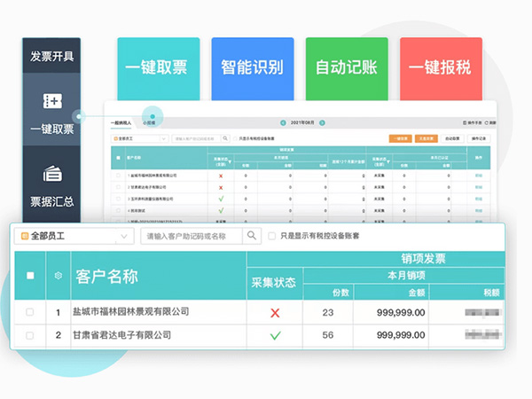The width and height of the screenshot is (532, 399).
Task: Select 盐城市福林园林景观有限公司 in the enlarged panel
Action: 130,311
